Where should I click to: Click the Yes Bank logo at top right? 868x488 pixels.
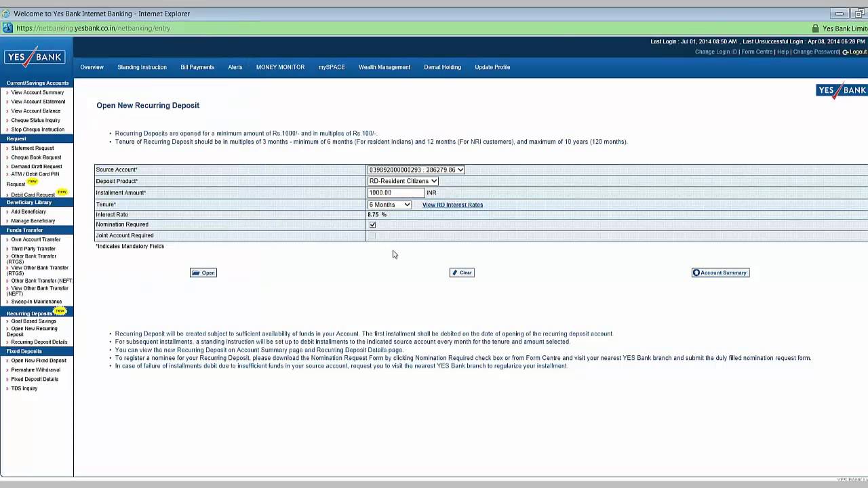click(842, 91)
